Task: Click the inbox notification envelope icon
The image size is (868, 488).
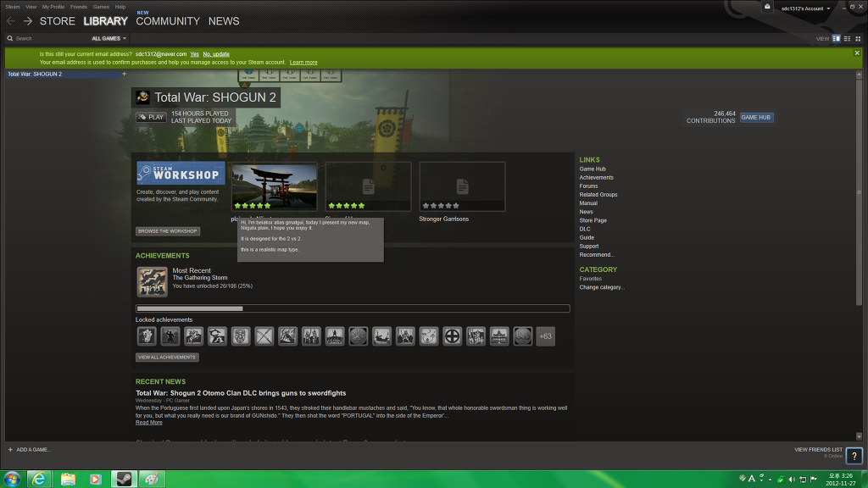Action: click(x=767, y=7)
